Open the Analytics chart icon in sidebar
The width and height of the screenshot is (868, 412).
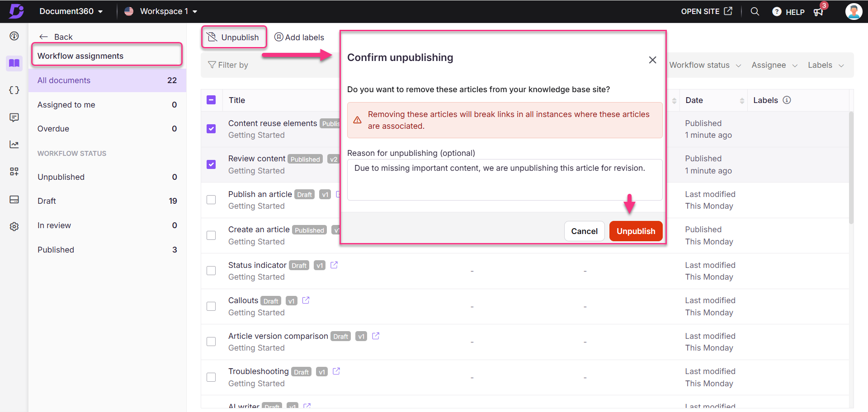(14, 145)
